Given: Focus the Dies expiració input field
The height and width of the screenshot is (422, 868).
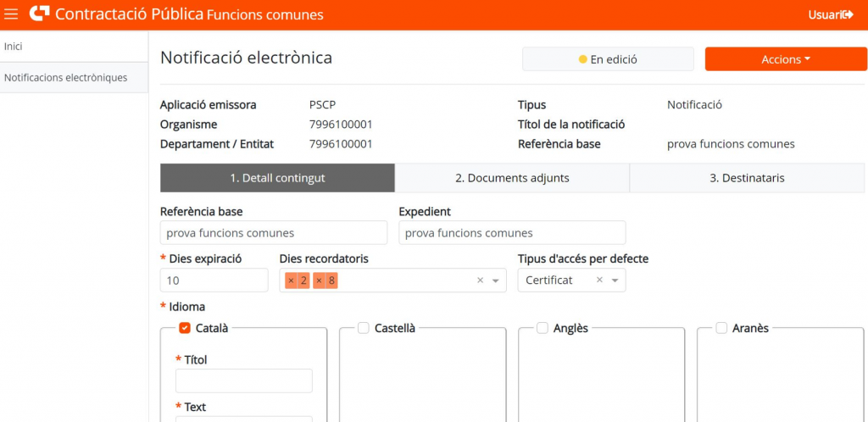Looking at the screenshot, I should coord(214,280).
